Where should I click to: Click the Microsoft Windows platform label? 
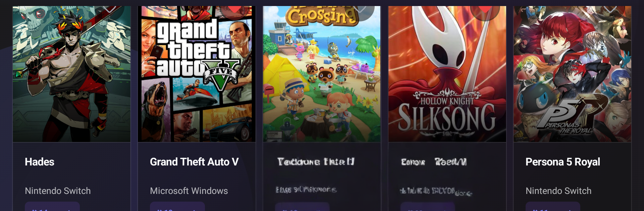189,191
